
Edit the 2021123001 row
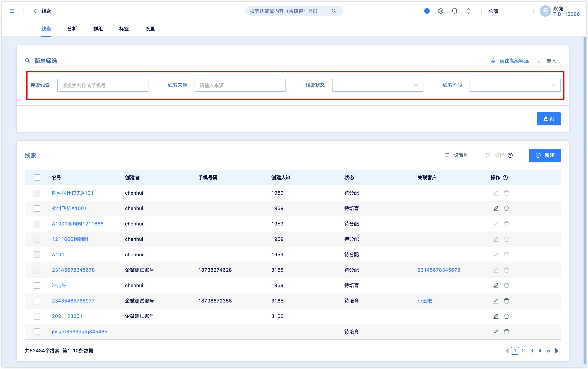tap(496, 316)
